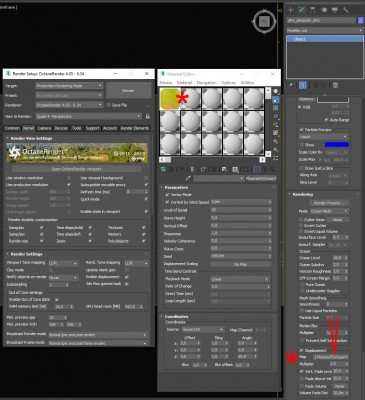Toggle the Save File checkbox
This screenshot has width=365, height=400.
pyautogui.click(x=108, y=105)
